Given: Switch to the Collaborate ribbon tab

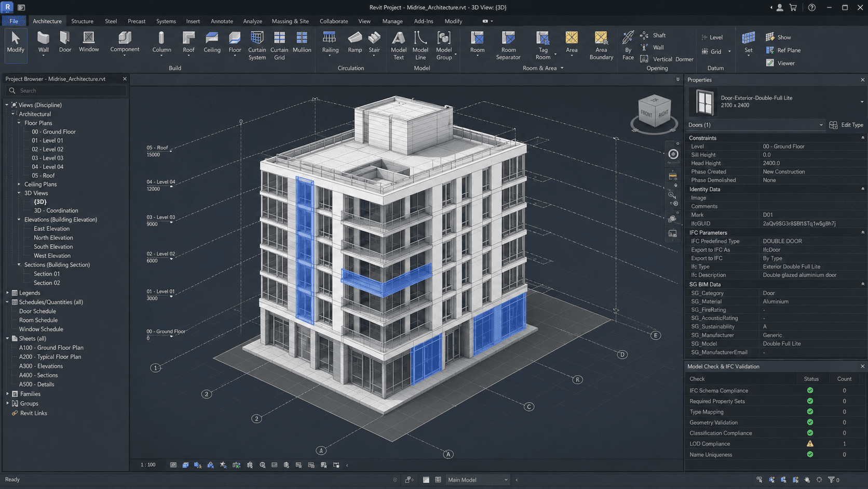Looking at the screenshot, I should tap(334, 21).
